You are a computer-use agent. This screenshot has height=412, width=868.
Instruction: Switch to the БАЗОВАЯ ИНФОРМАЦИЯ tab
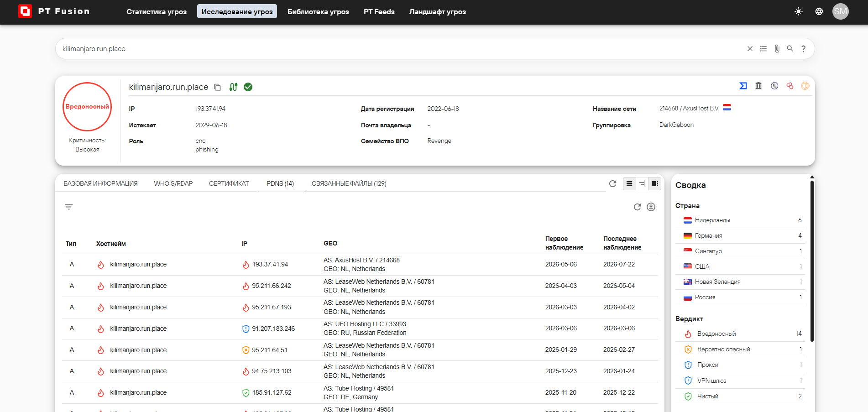pyautogui.click(x=100, y=183)
